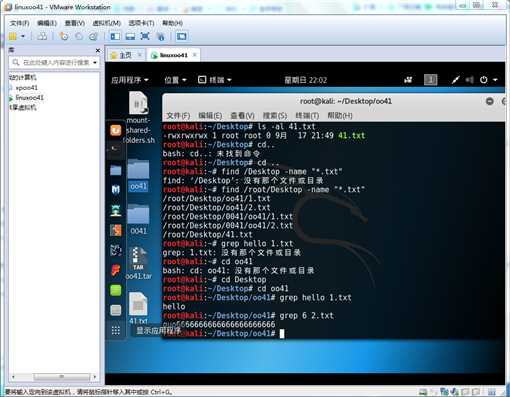Open VMware 文件(F) menu

pyautogui.click(x=19, y=23)
